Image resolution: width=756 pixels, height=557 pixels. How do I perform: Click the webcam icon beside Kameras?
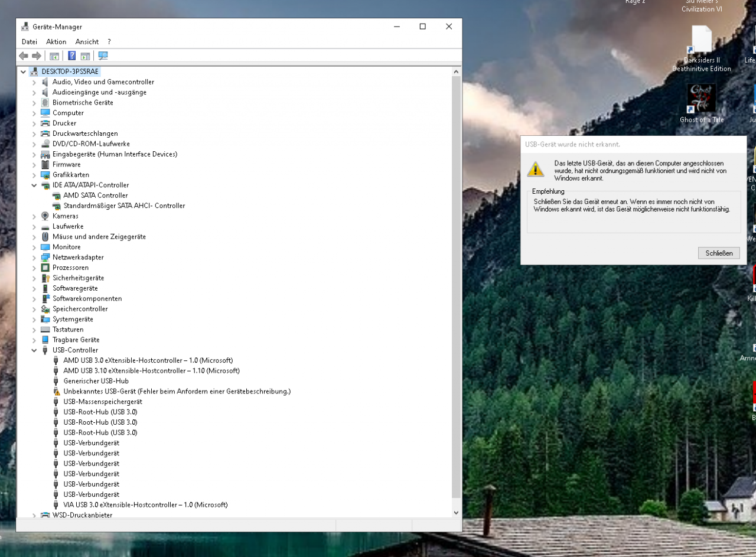click(x=45, y=216)
